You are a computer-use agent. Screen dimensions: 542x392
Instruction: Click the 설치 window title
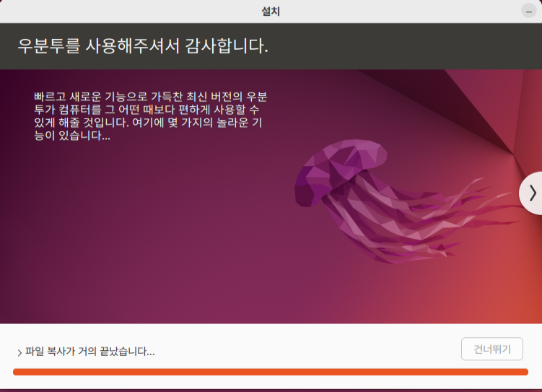pyautogui.click(x=271, y=12)
